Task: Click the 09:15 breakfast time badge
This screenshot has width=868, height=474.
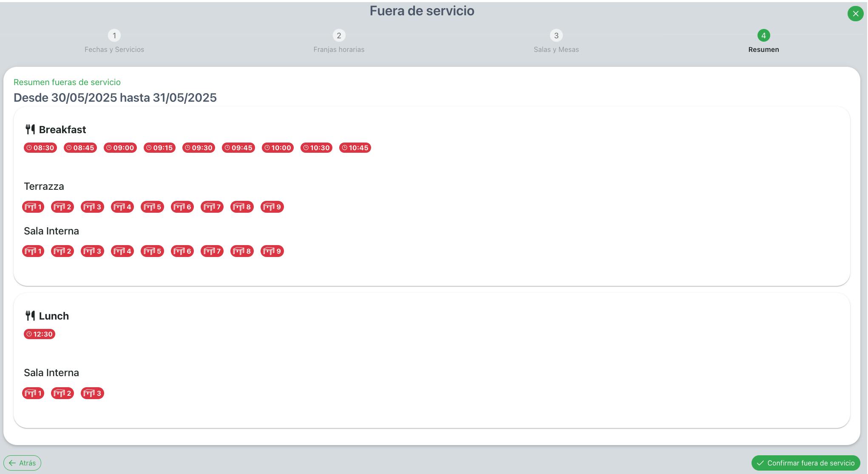Action: click(x=159, y=148)
